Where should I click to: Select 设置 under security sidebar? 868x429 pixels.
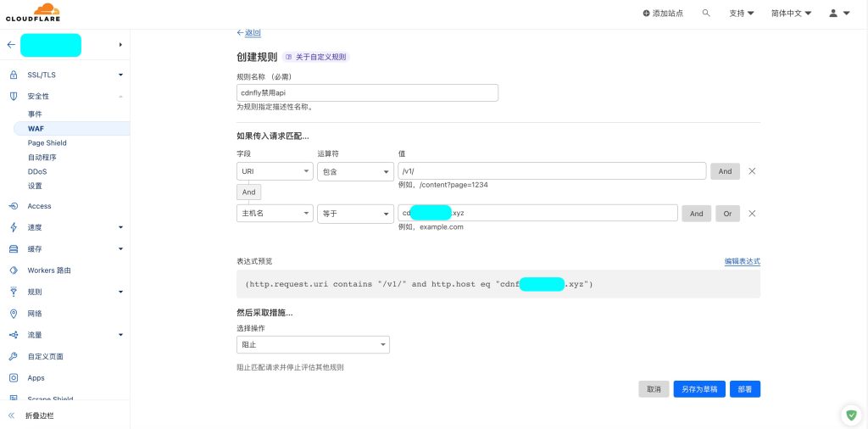click(x=35, y=186)
